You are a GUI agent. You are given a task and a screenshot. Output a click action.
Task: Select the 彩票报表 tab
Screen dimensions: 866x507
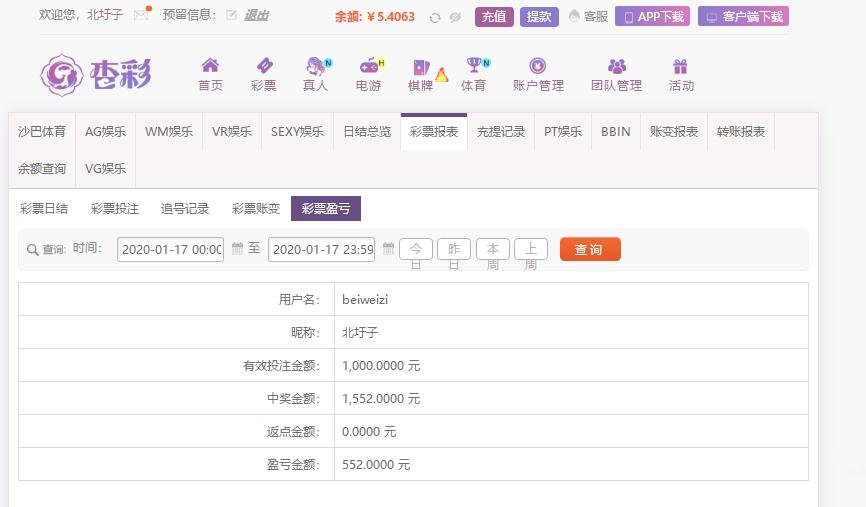(x=434, y=131)
